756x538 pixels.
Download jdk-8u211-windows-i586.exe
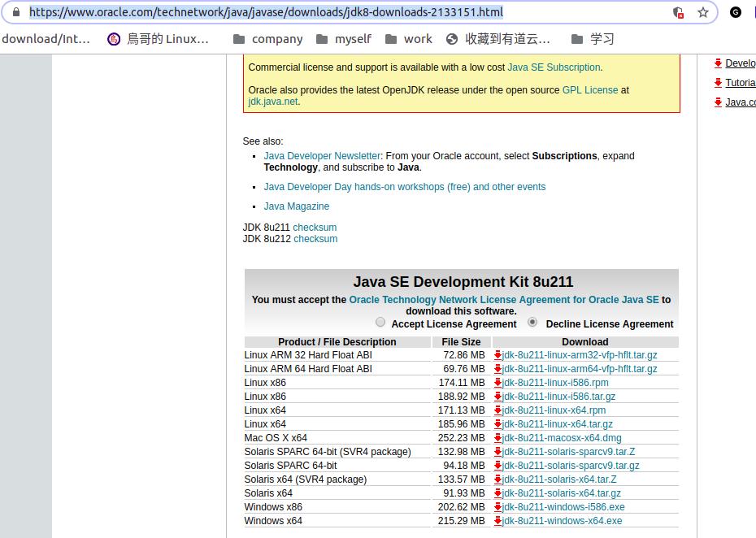coord(563,507)
